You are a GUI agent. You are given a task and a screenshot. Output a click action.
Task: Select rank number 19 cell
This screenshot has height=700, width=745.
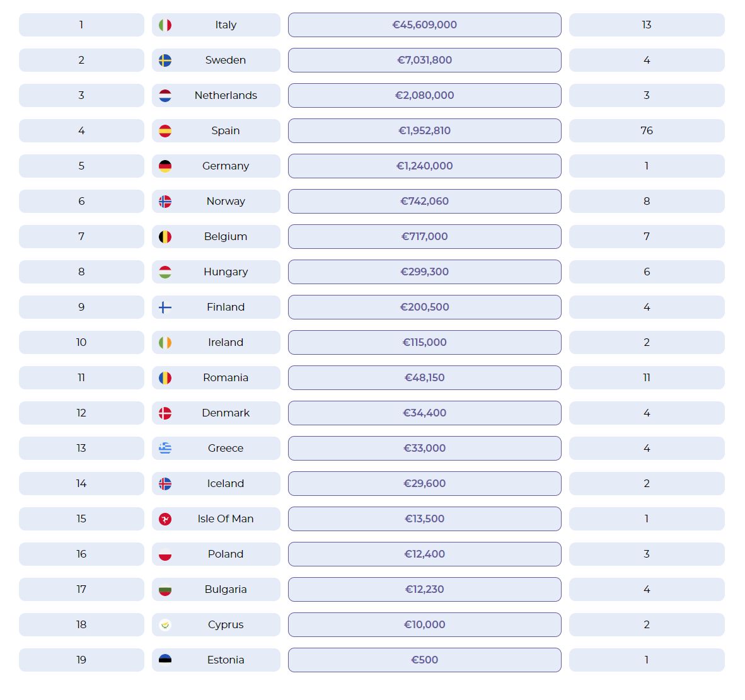[81, 660]
